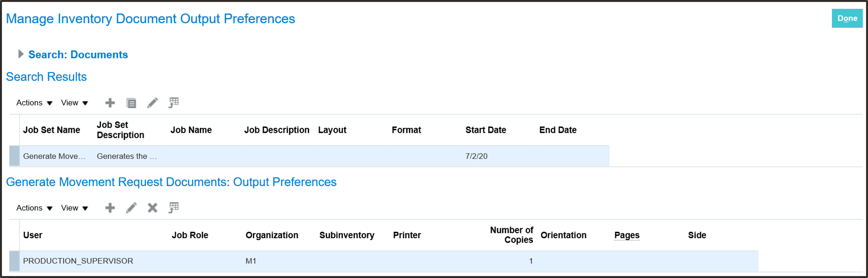Viewport: 868px width, 278px height.
Task: Click the add icon in Search Results toolbar
Action: pyautogui.click(x=110, y=103)
